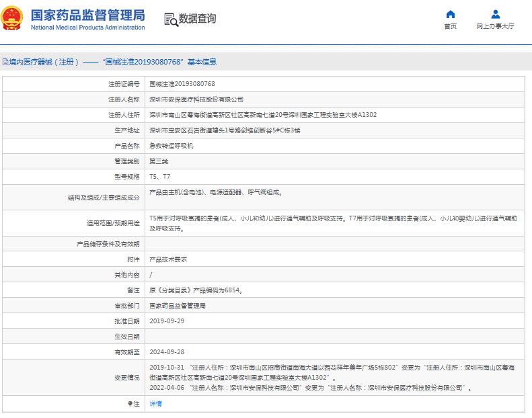Click the 产品技术要求 attachment entry
Screen dimensions: 532x418
click(168, 259)
